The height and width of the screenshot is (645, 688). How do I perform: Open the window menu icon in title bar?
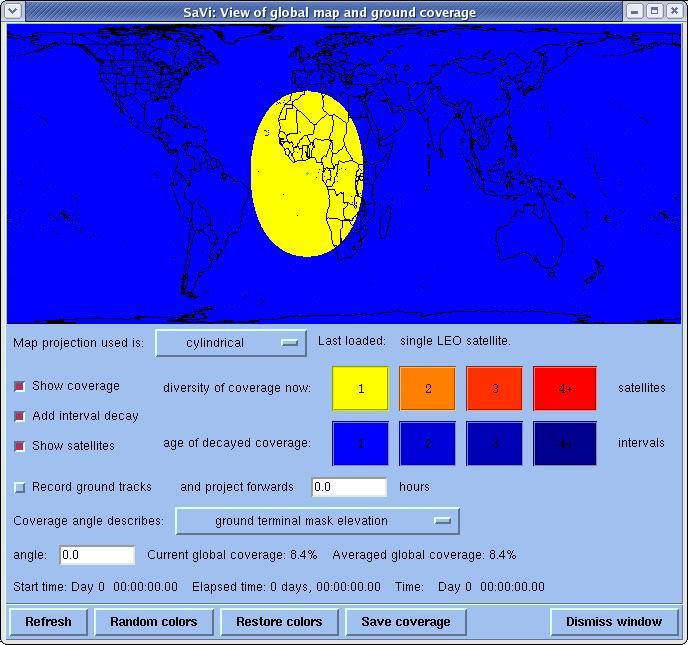14,11
